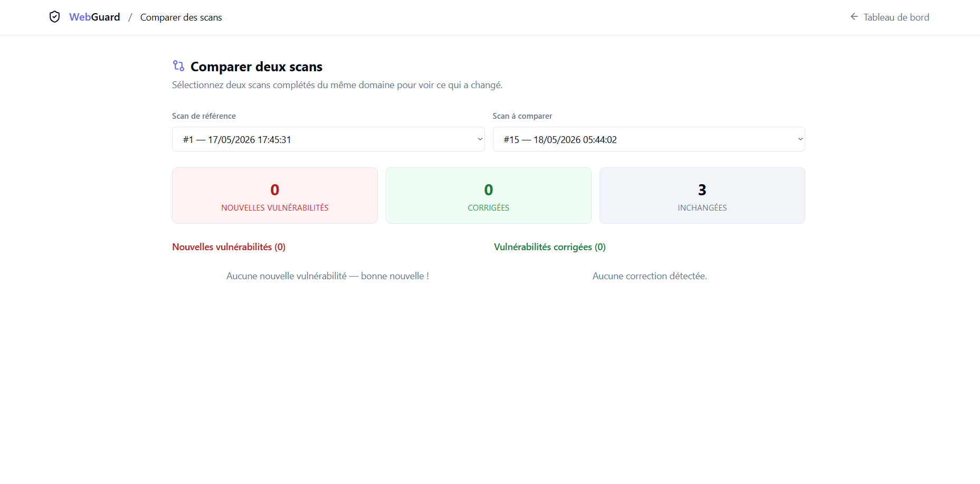Viewport: 980px width, 484px height.
Task: Return to Tableau de bord
Action: tap(889, 17)
